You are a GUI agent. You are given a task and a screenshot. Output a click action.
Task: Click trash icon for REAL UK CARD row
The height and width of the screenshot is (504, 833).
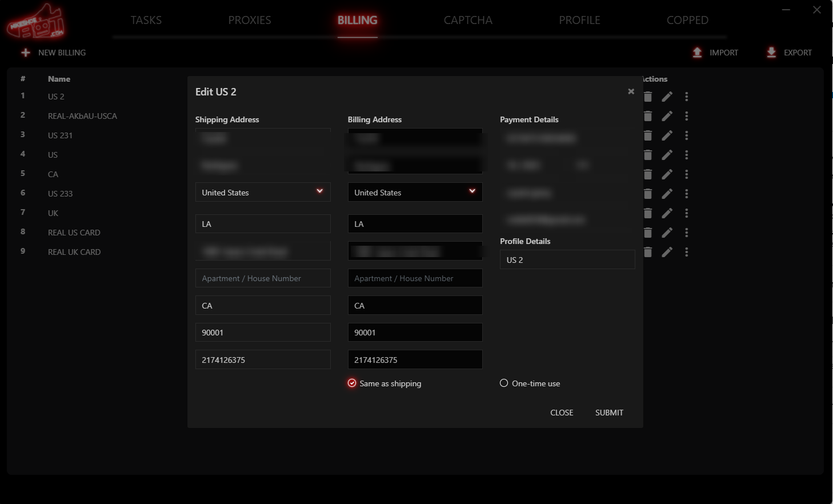[x=648, y=252]
